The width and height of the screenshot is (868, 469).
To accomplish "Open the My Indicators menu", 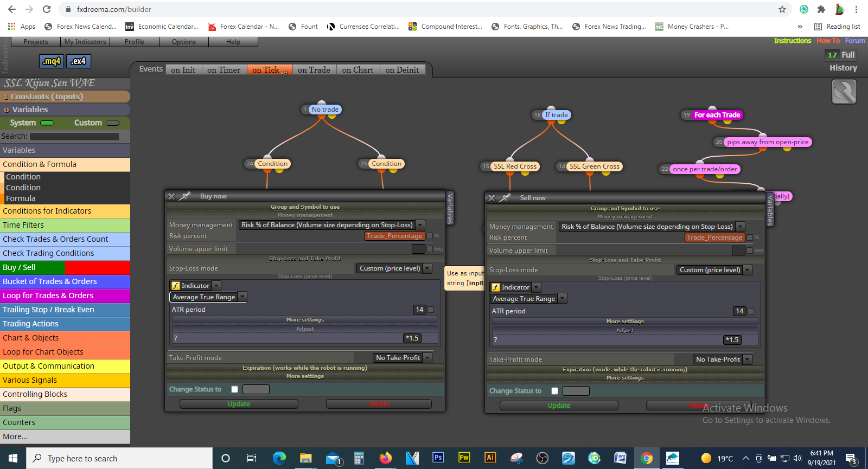I will point(85,42).
